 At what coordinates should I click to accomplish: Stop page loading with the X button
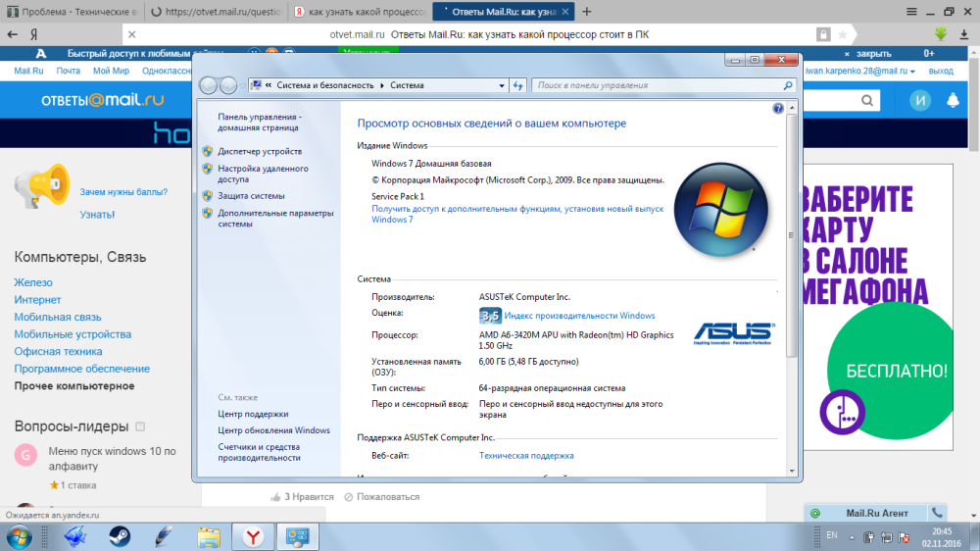(x=132, y=34)
